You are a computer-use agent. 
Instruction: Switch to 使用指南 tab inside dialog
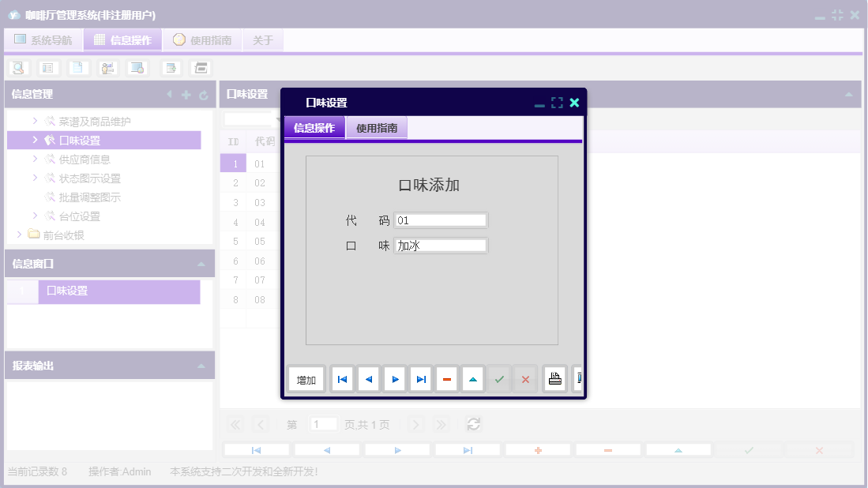pos(377,128)
